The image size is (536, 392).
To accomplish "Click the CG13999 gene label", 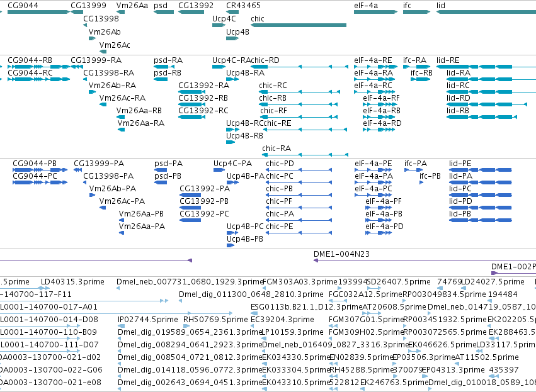I will [89, 6].
